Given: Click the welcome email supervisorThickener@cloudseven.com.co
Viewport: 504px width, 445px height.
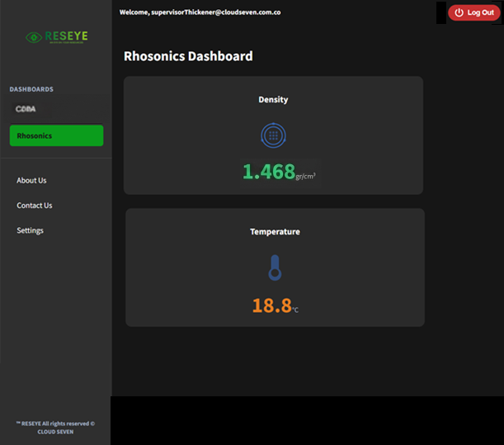Looking at the screenshot, I should click(x=216, y=12).
